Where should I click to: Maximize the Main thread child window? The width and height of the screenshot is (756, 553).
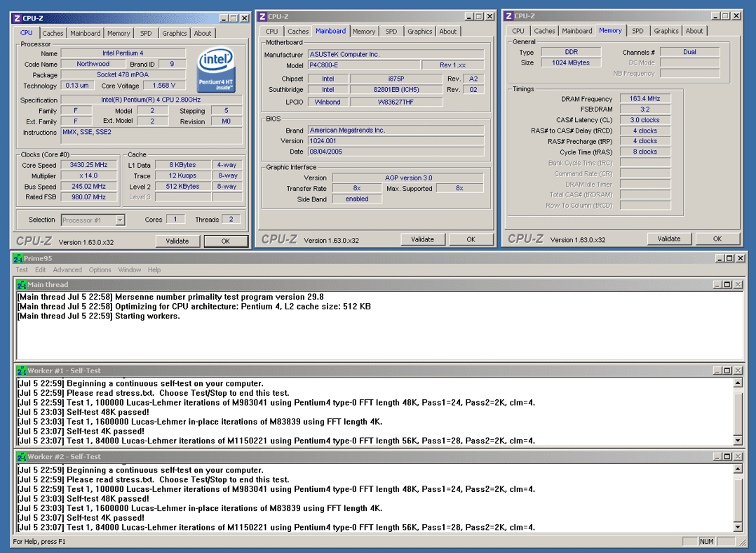point(727,285)
